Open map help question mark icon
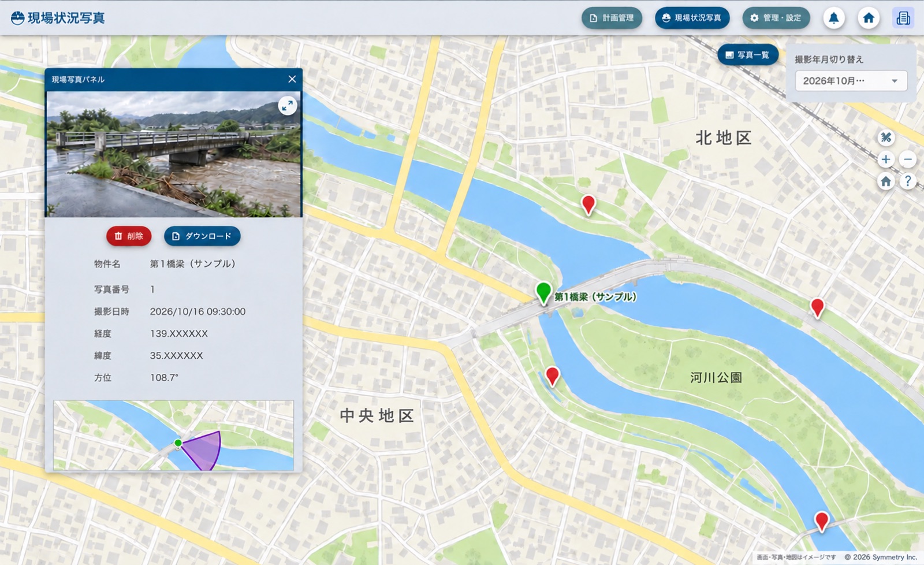The height and width of the screenshot is (565, 924). [908, 181]
